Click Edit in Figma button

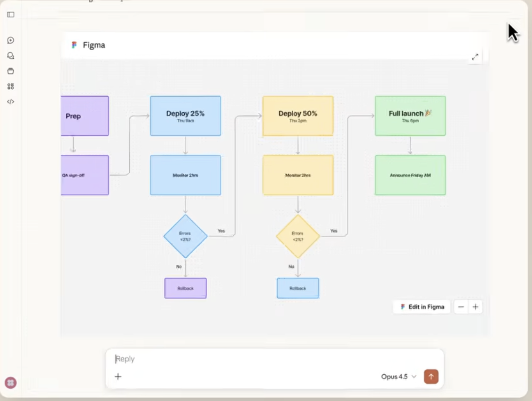point(422,307)
